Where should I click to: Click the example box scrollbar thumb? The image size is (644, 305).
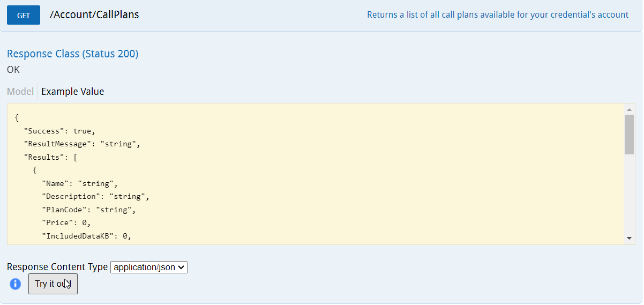pyautogui.click(x=629, y=134)
